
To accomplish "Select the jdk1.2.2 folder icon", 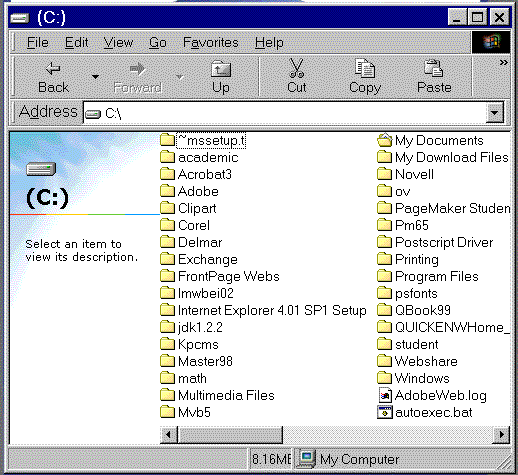I will click(x=167, y=327).
